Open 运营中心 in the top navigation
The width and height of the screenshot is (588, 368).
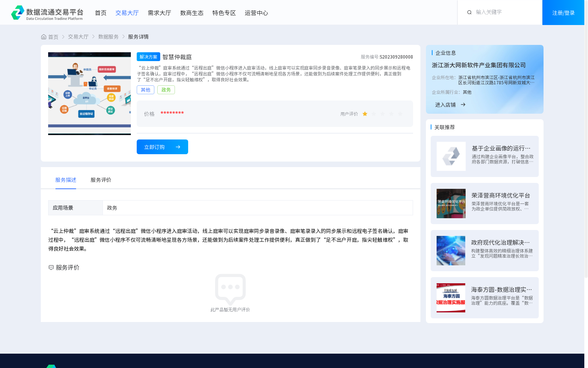click(257, 13)
